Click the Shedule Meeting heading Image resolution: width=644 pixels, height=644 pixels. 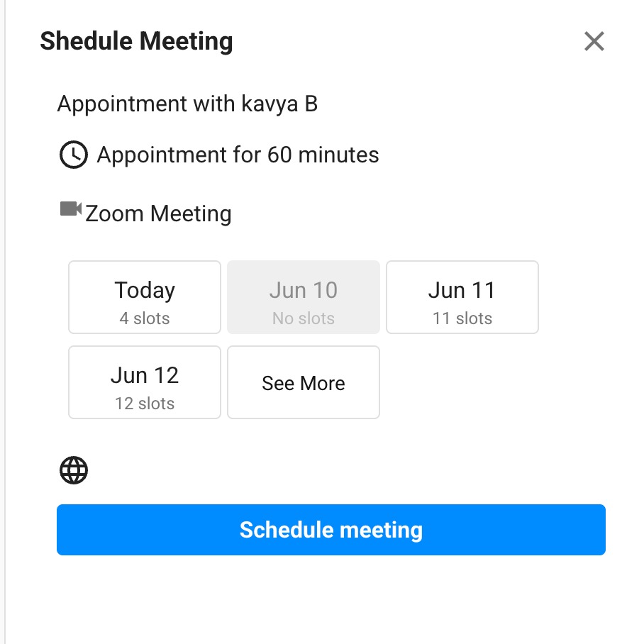[x=136, y=41]
